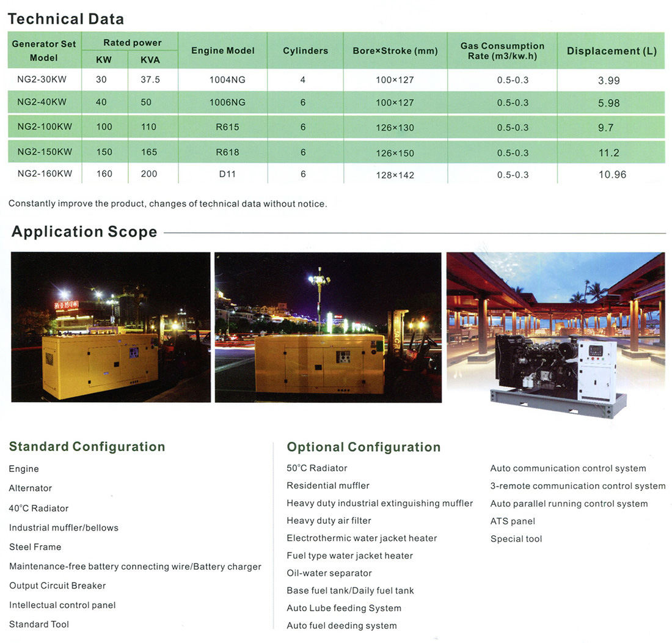Select the '128×142' bore stroke cell
This screenshot has height=643, width=672.
tap(395, 175)
